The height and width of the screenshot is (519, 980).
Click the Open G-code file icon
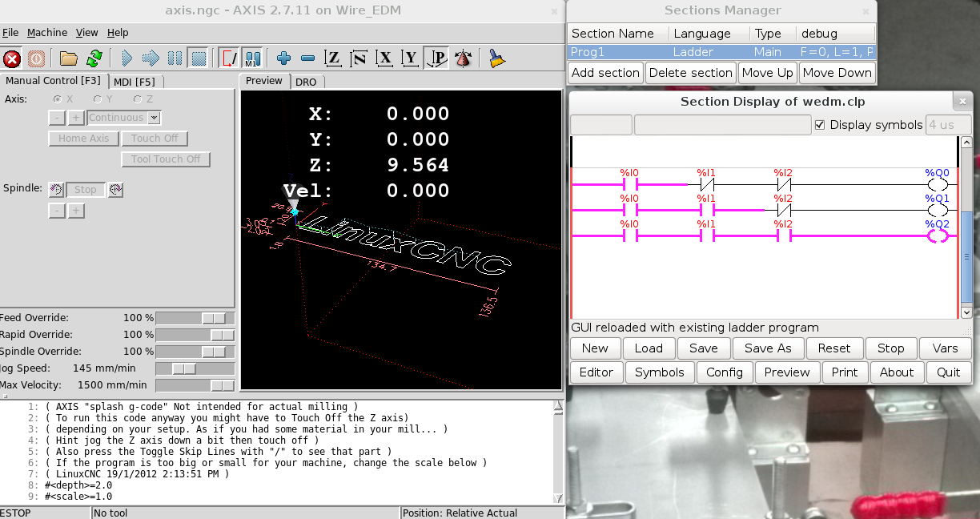point(69,58)
